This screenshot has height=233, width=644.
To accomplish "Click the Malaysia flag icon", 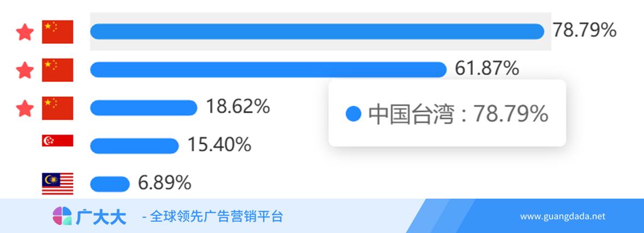I will tap(57, 184).
